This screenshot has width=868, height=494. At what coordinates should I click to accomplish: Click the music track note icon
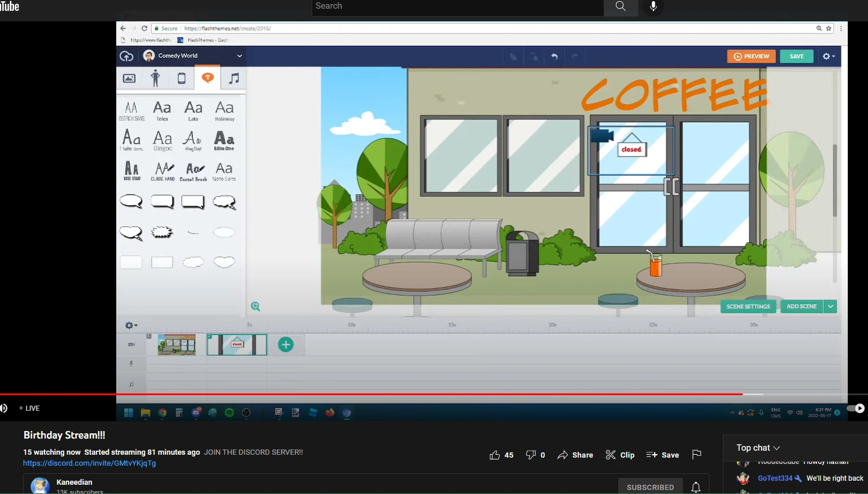click(131, 384)
